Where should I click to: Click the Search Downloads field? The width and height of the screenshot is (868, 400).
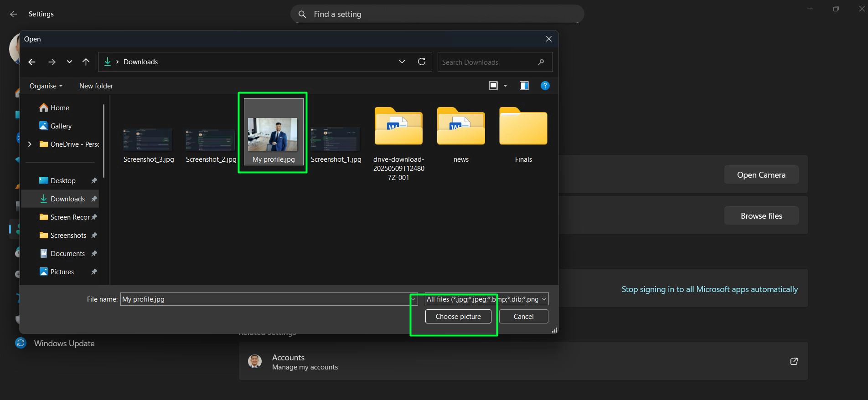[x=495, y=62]
